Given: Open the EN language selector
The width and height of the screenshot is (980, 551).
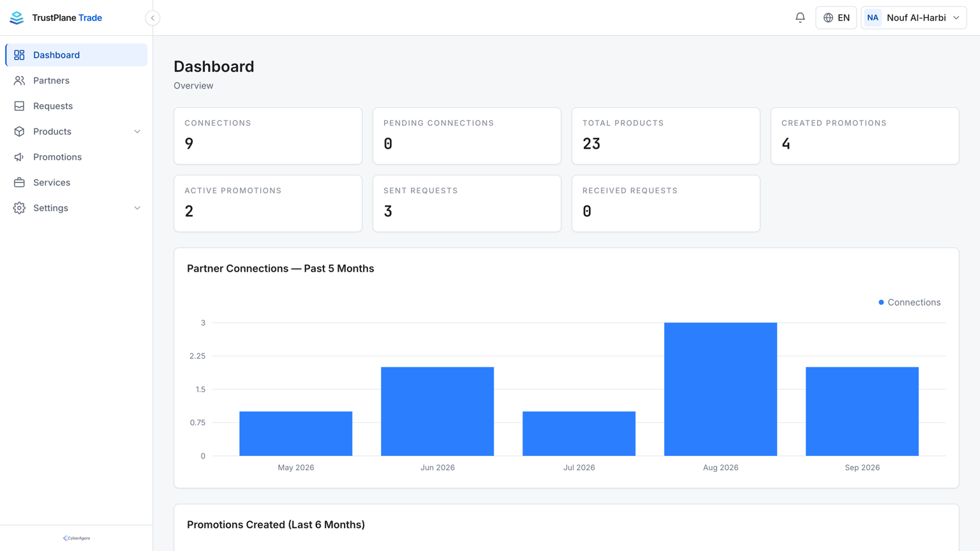Looking at the screenshot, I should point(836,18).
